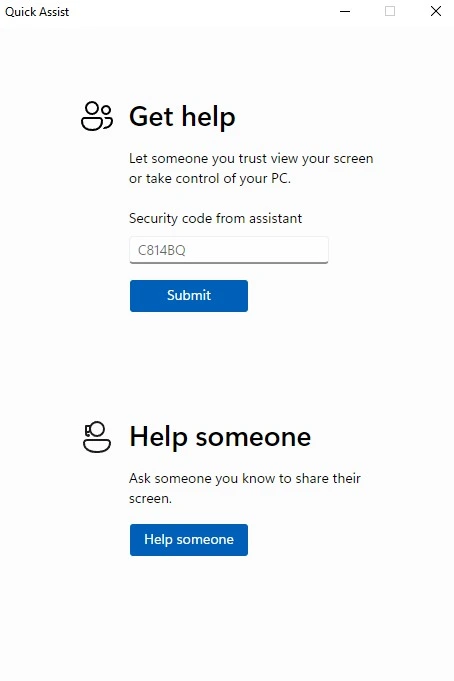Click the Quick Assist window title
Image resolution: width=454 pixels, height=681 pixels.
[x=37, y=12]
